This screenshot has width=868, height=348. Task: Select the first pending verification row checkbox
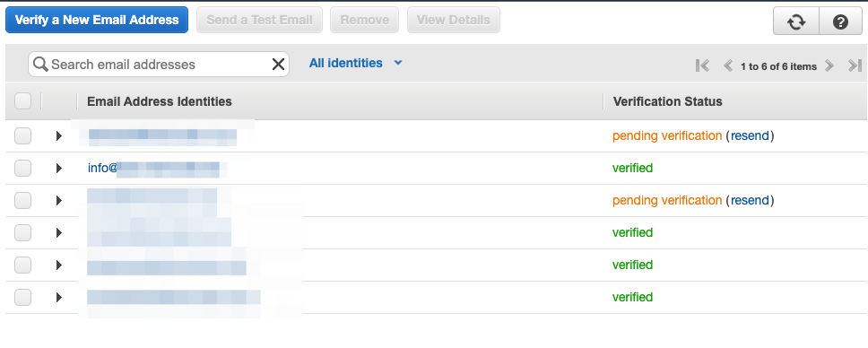click(x=22, y=135)
